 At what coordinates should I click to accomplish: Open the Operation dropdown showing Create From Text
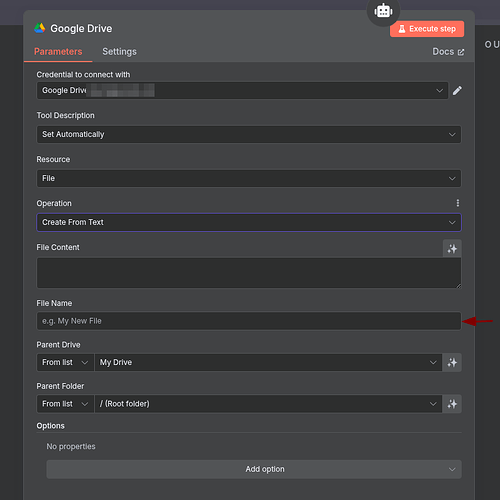coord(249,222)
